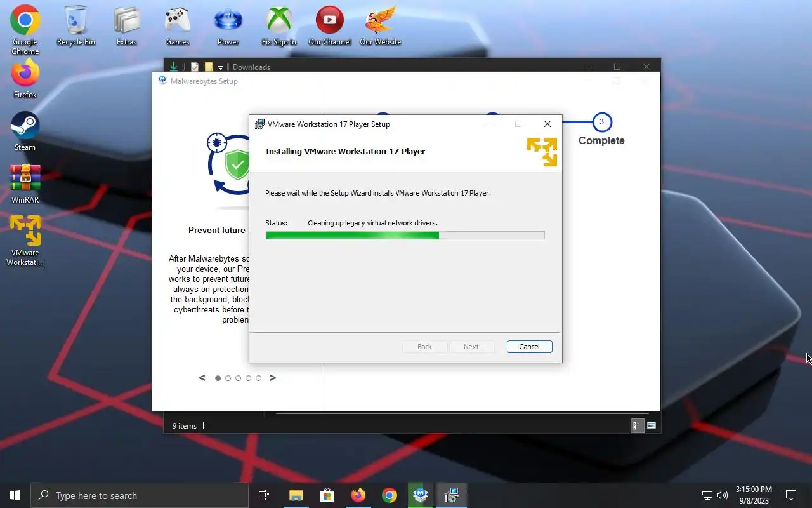Open the Our Channel YouTube shortcut

pos(329,27)
